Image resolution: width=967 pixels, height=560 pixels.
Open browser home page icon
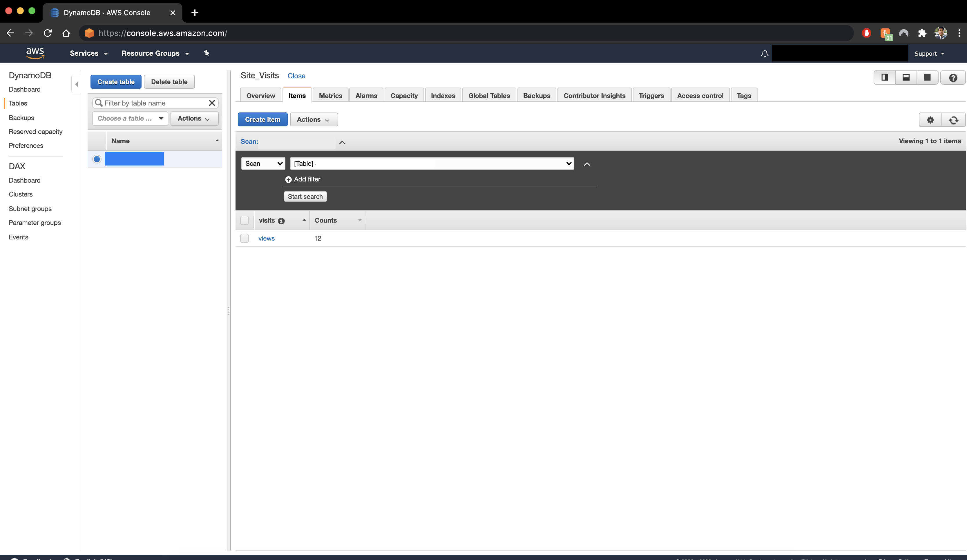[66, 33]
